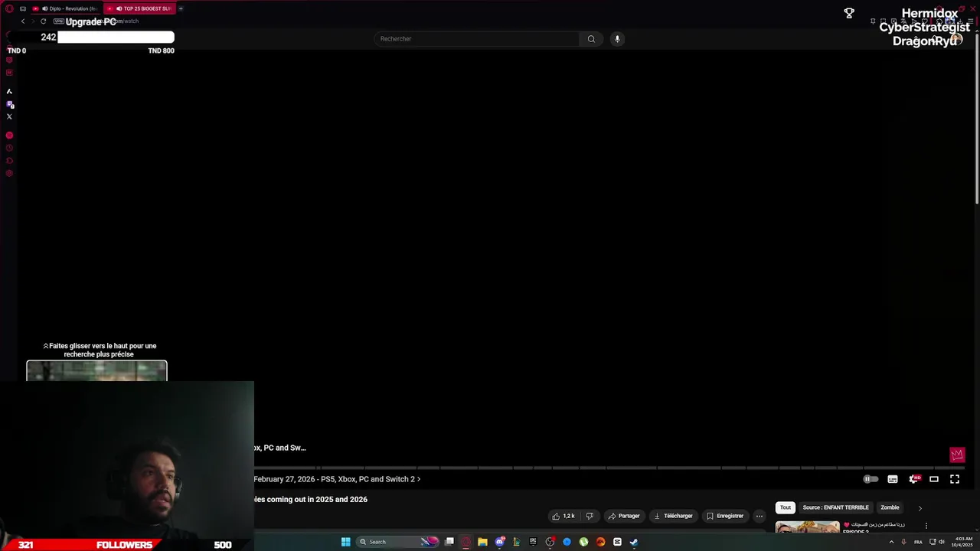Open Discord from the taskbar
Image resolution: width=980 pixels, height=551 pixels.
(499, 542)
